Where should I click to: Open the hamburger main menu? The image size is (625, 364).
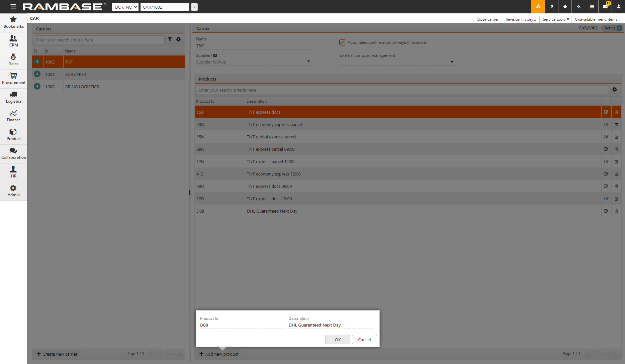[13, 7]
